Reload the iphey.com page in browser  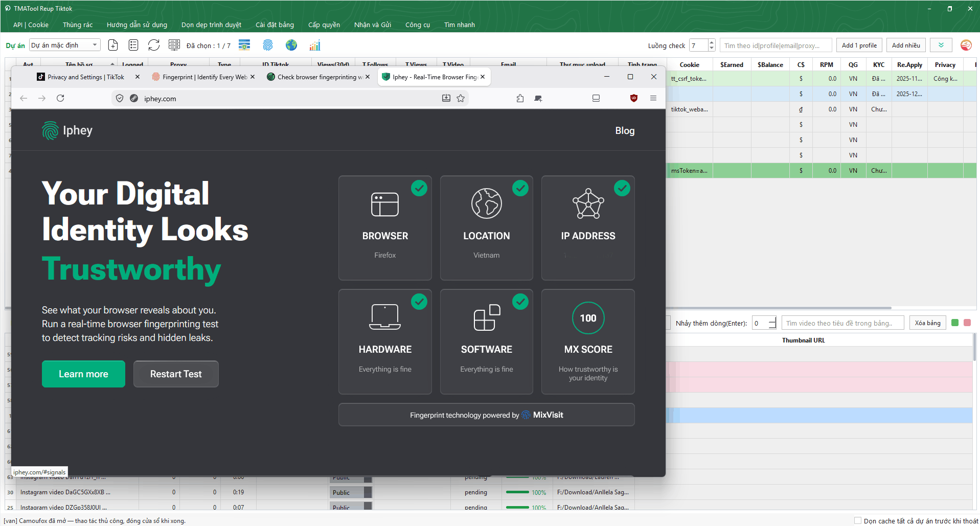tap(60, 98)
